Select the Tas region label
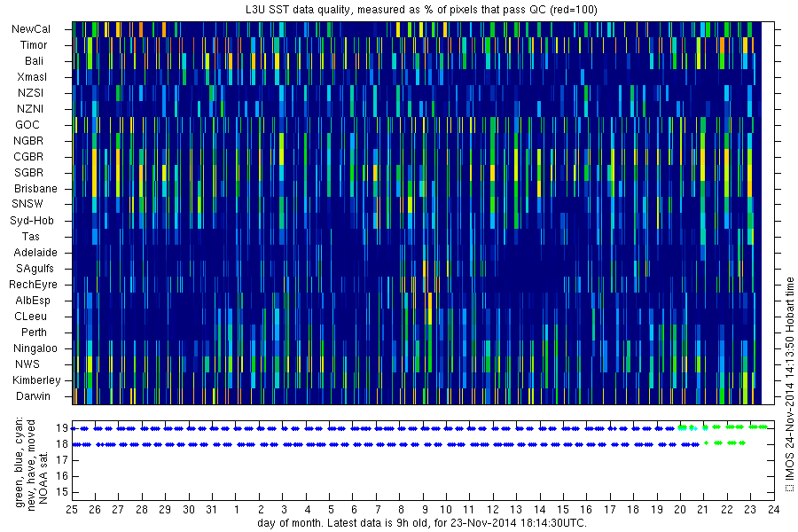Image resolution: width=798 pixels, height=532 pixels. click(x=30, y=236)
